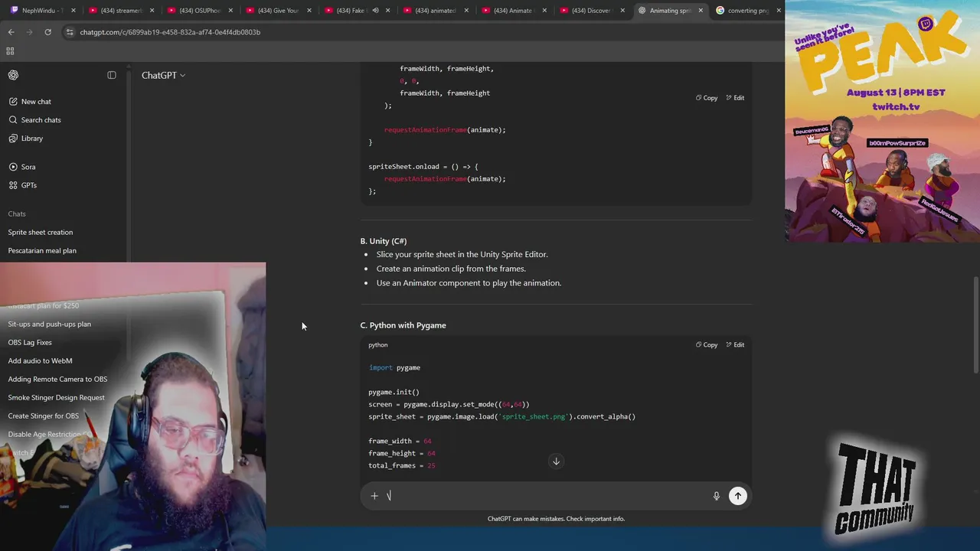980x551 pixels.
Task: Click the 'import pygame' code line
Action: [394, 368]
